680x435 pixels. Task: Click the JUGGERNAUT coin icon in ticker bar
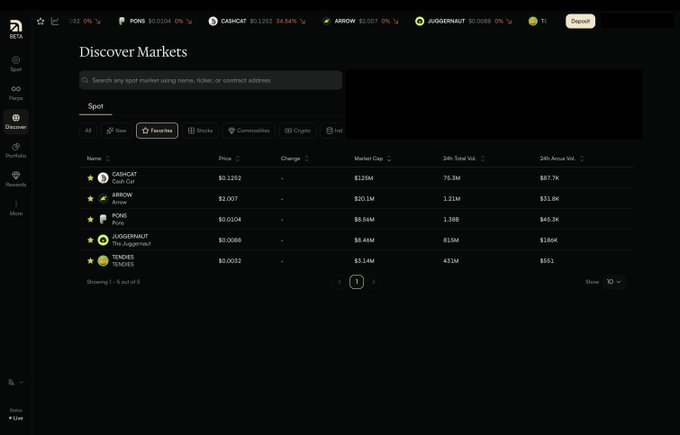tap(419, 21)
